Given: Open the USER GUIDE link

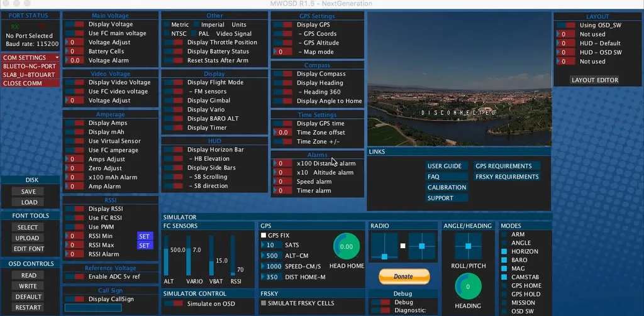Looking at the screenshot, I should pos(445,166).
